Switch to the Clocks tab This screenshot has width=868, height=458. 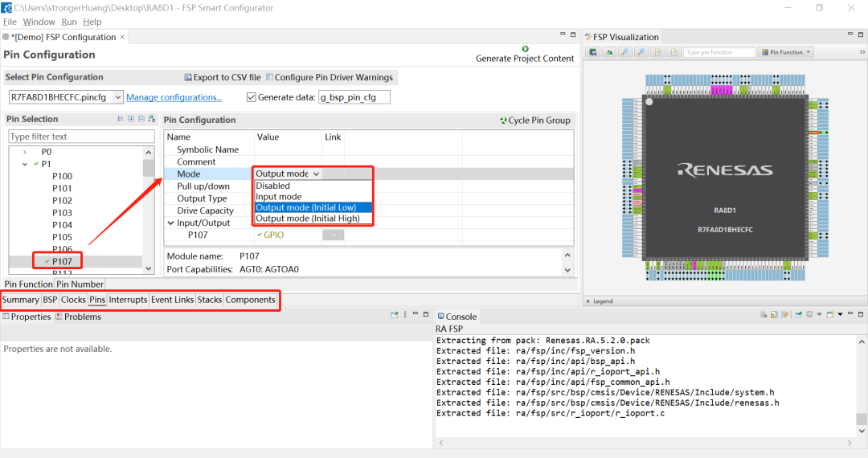pyautogui.click(x=73, y=300)
